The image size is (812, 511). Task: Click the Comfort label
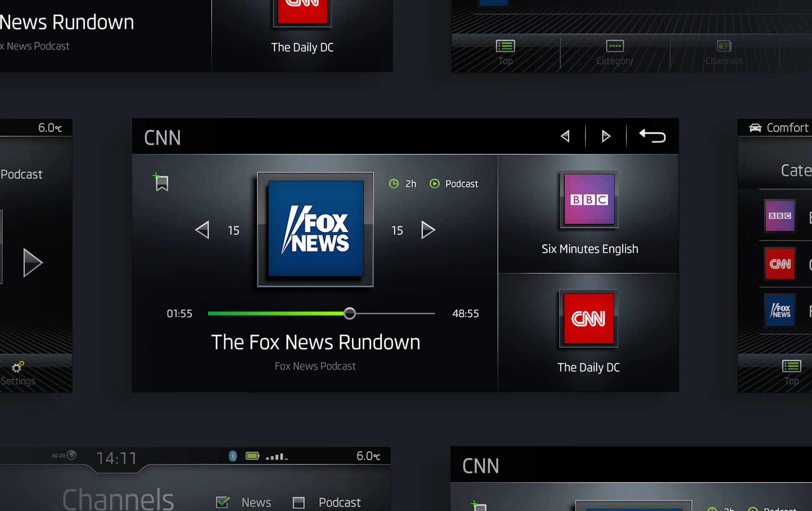tap(787, 128)
